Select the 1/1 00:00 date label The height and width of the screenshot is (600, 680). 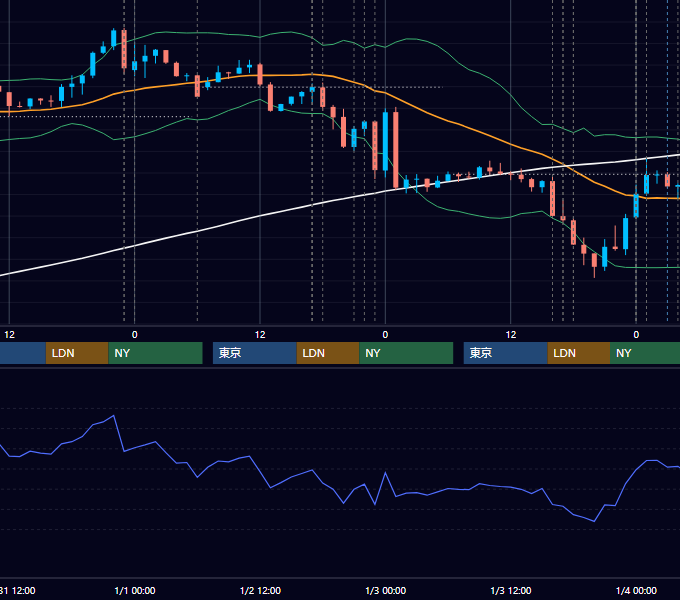pyautogui.click(x=135, y=590)
